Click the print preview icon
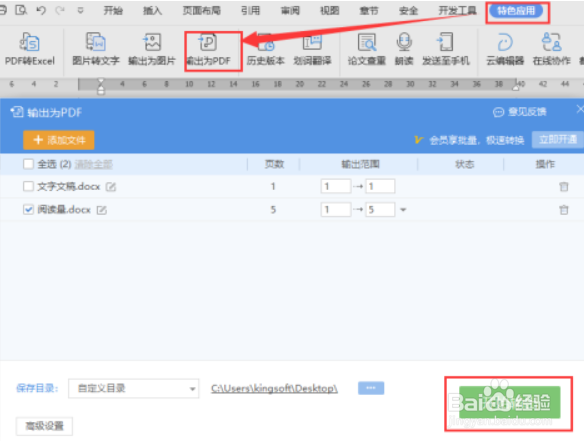Viewport: 584px width, 441px height. click(21, 10)
